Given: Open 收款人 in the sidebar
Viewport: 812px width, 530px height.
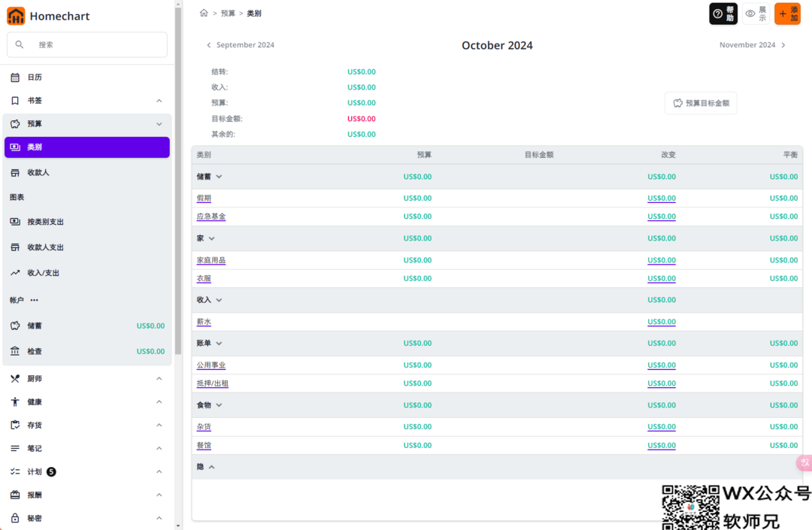Looking at the screenshot, I should (87, 172).
